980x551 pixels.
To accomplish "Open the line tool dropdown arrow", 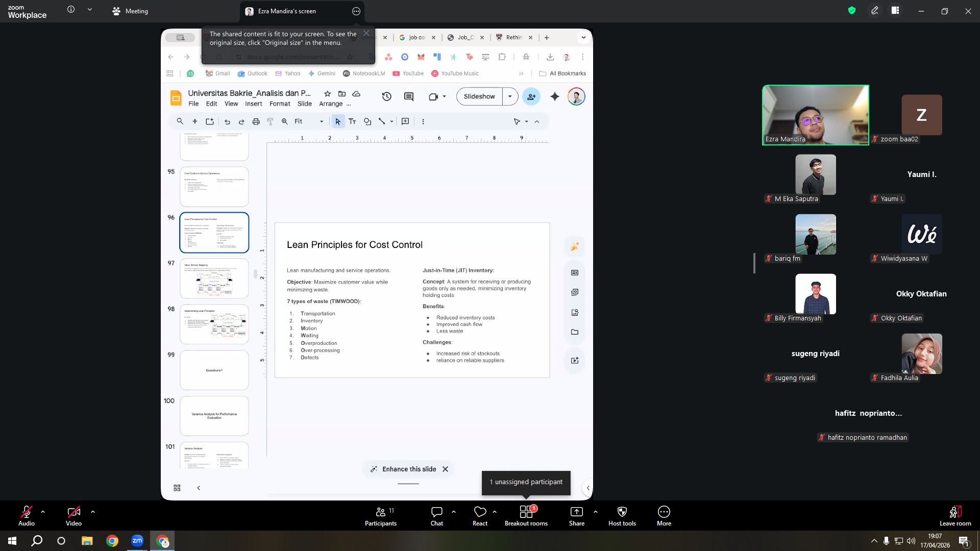I will tap(391, 121).
